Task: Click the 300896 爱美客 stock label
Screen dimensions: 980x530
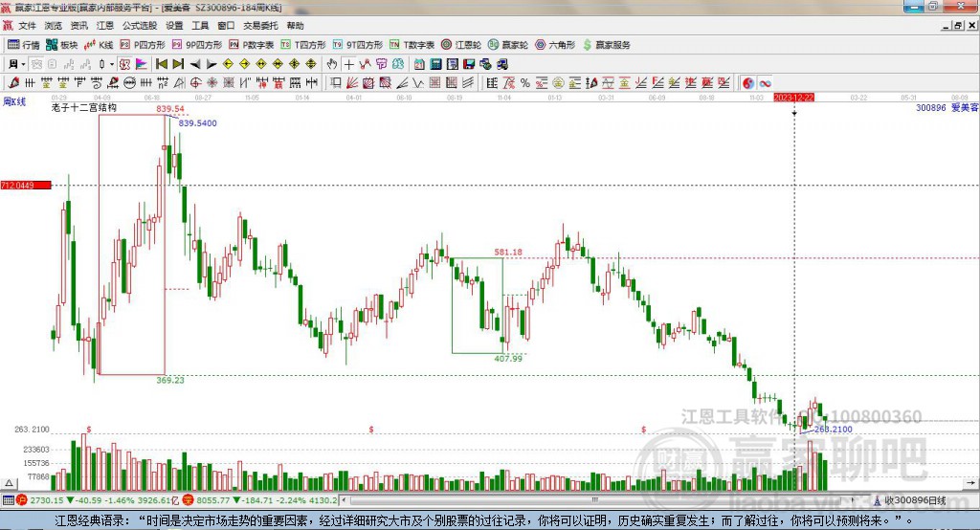Action: (947, 107)
